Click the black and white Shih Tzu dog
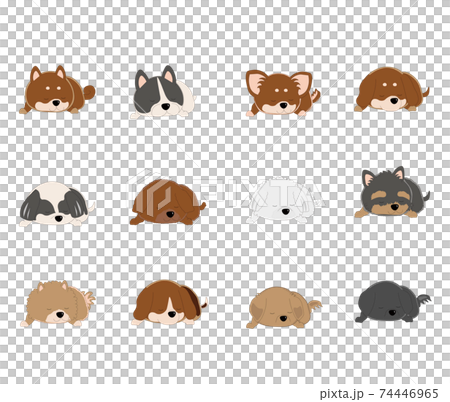Screen dimensions: 450x402 click(x=56, y=204)
